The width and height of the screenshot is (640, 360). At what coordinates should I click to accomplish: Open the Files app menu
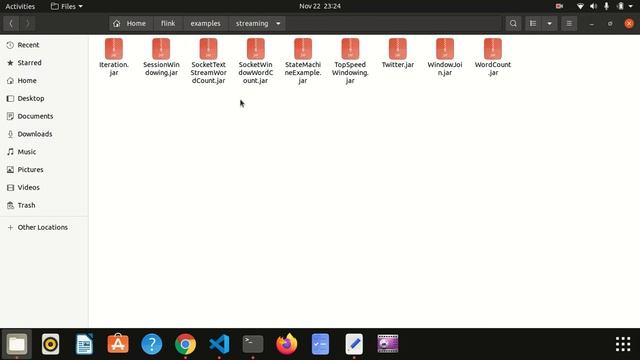point(67,6)
